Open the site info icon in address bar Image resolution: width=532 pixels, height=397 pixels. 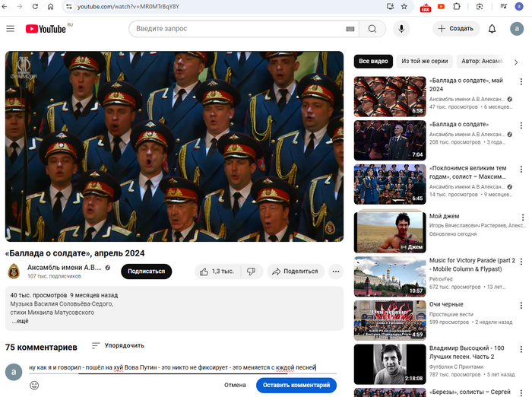pos(69,6)
